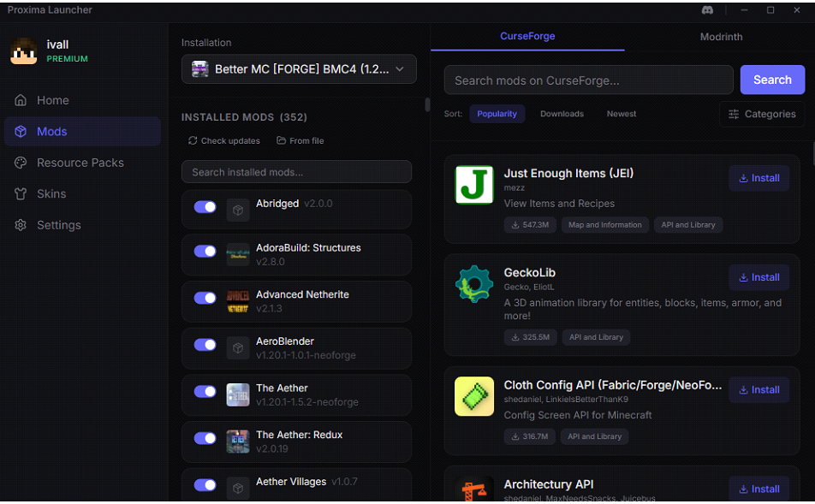
Task: Focus the Search installed mods field
Action: point(296,172)
